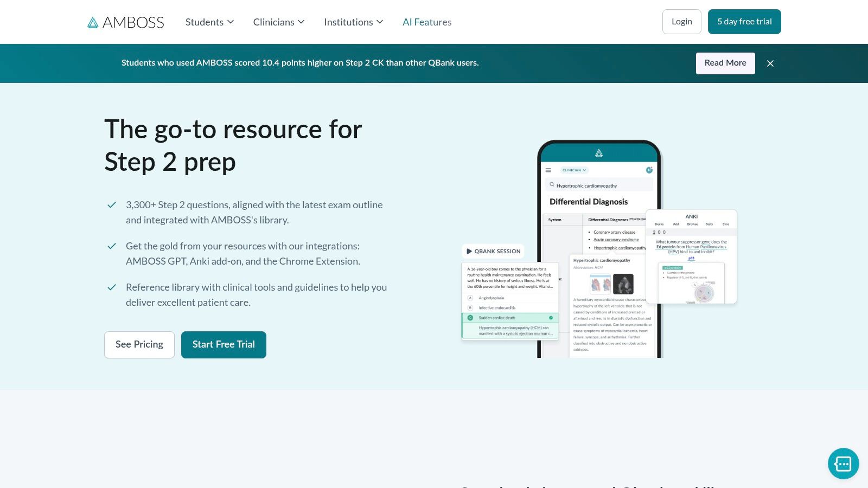868x488 pixels.
Task: Open the hamburger menu in the phone mockup
Action: [548, 170]
